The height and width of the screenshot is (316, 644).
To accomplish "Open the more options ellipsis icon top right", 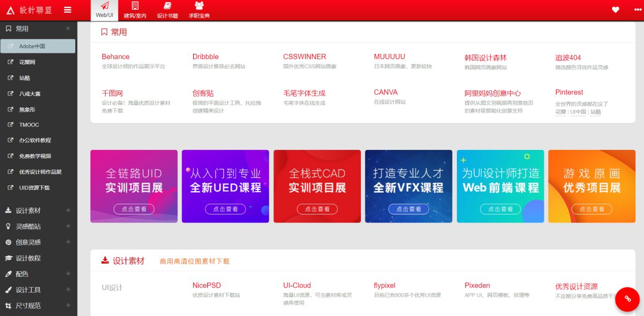I will (637, 9).
